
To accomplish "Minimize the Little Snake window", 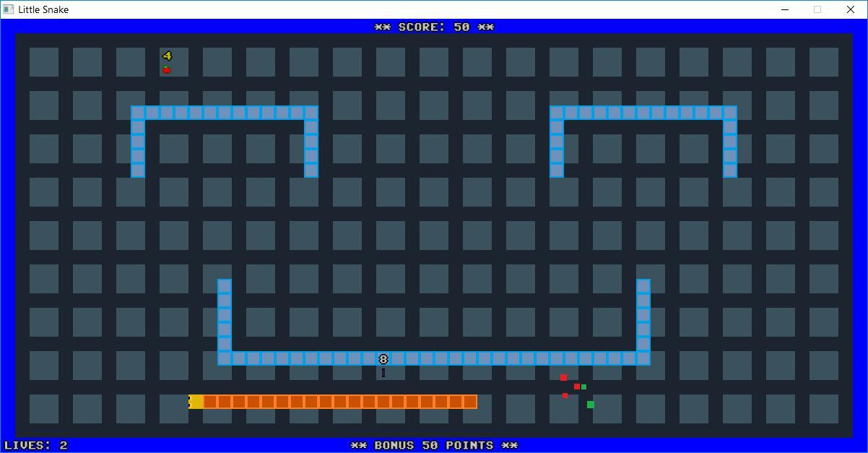I will (x=785, y=9).
